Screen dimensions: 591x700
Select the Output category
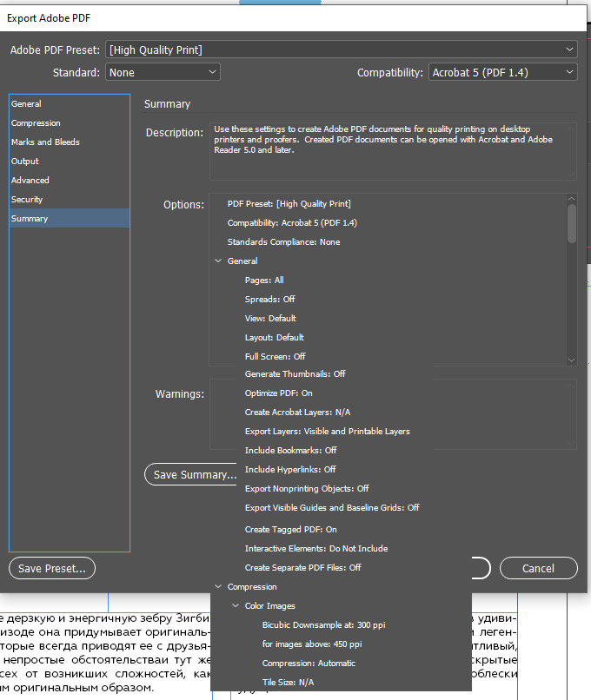tap(70, 162)
